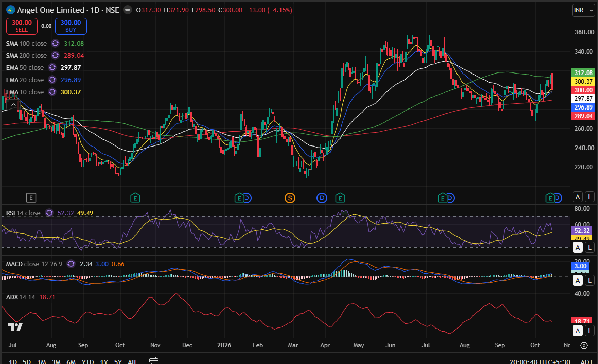Select the EMA 20 close legend label
This screenshot has width=598, height=364.
pos(25,80)
